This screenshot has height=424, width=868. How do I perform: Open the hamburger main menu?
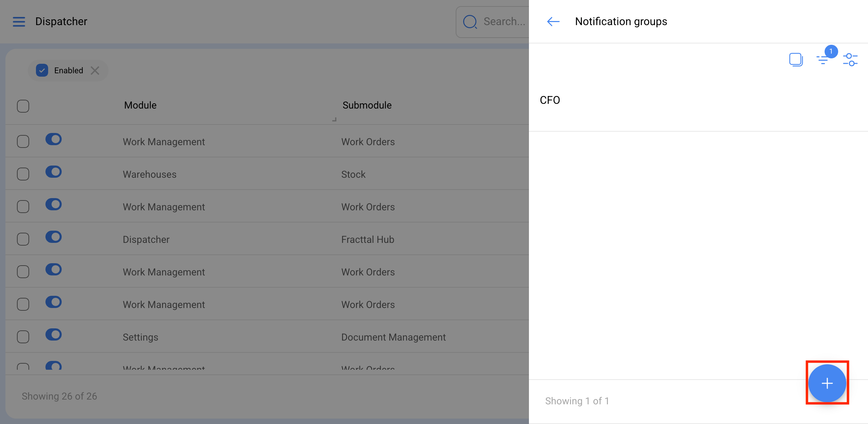tap(19, 21)
